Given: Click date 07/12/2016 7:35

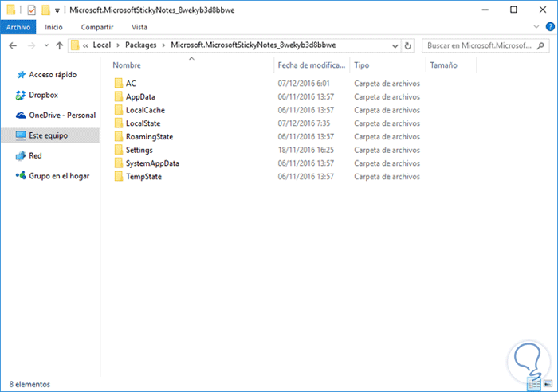Looking at the screenshot, I should (304, 123).
